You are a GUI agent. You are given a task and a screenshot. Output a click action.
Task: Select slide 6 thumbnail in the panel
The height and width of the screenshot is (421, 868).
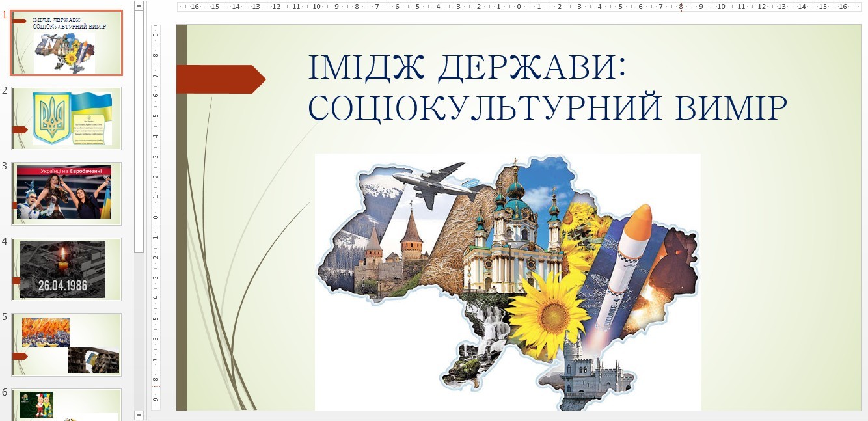tap(66, 405)
